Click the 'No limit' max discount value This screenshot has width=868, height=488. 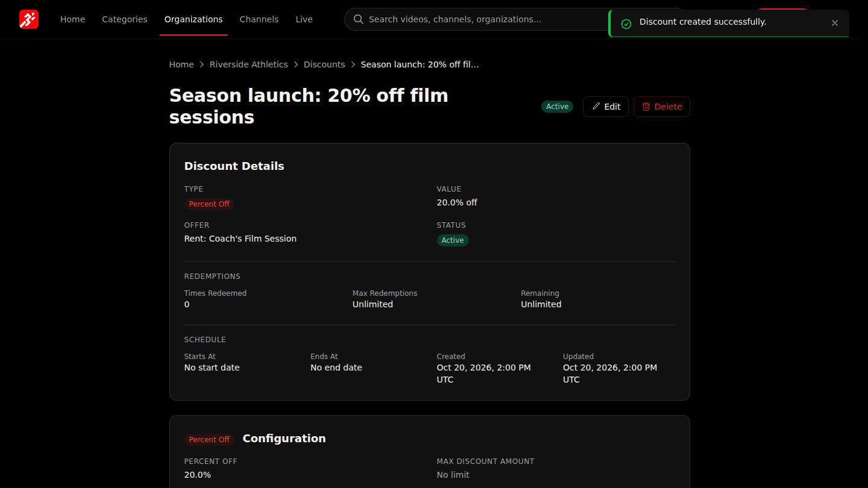click(453, 475)
